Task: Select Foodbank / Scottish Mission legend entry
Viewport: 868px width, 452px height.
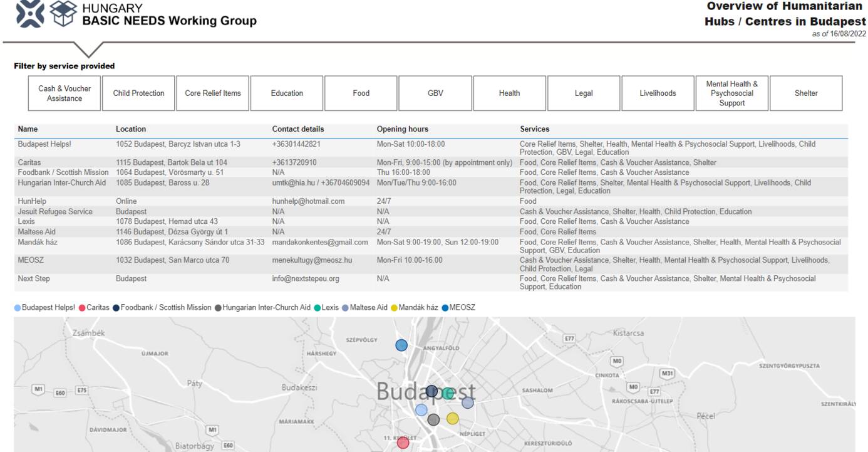Action: point(162,307)
